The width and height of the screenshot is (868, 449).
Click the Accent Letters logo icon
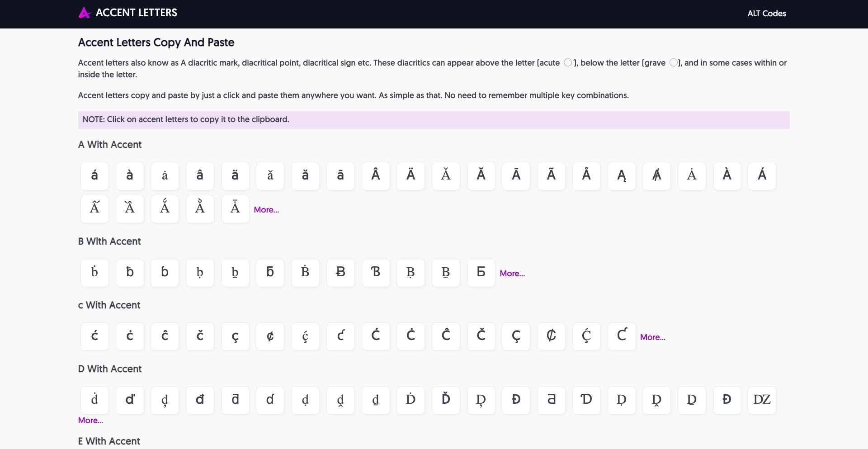pos(85,13)
